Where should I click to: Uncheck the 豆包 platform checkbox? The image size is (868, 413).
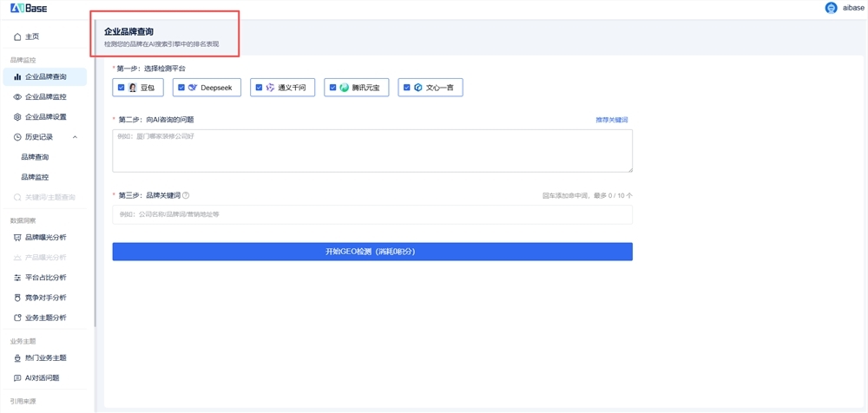[x=122, y=88]
